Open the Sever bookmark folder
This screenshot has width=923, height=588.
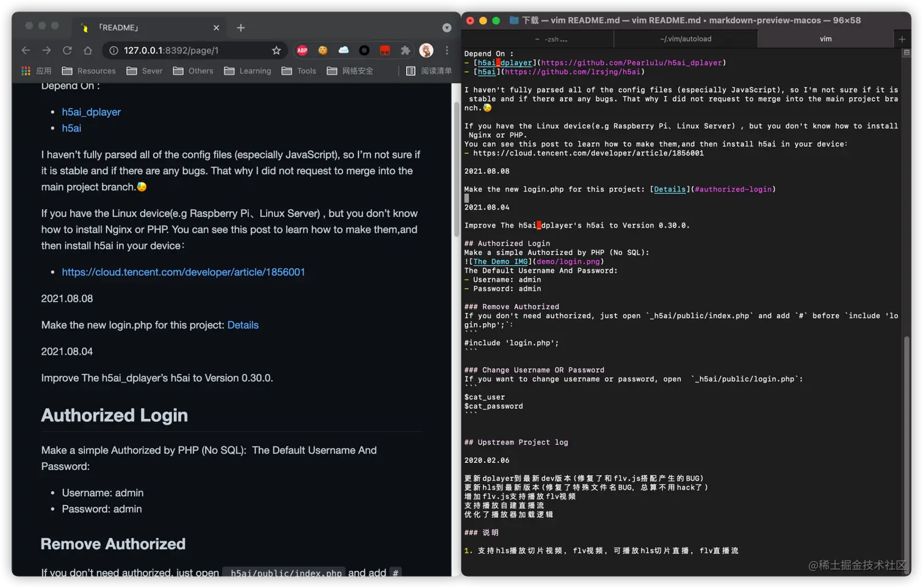click(x=145, y=71)
